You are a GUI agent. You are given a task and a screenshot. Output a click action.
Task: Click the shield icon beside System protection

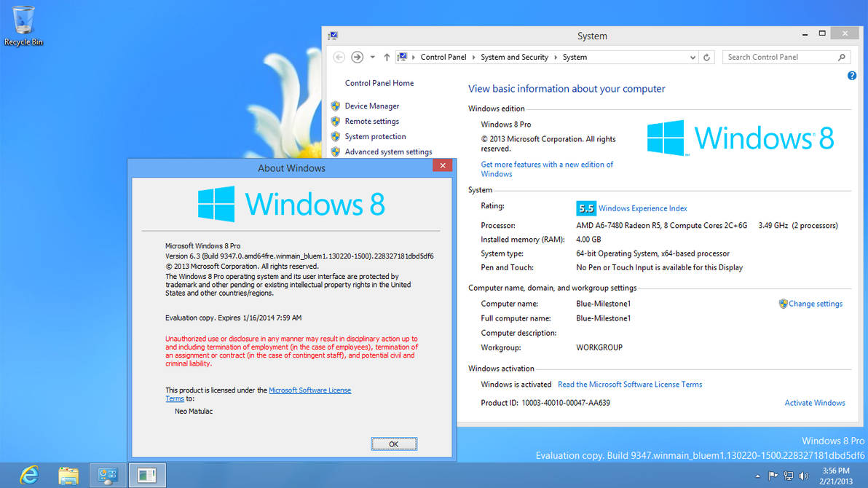tap(336, 136)
